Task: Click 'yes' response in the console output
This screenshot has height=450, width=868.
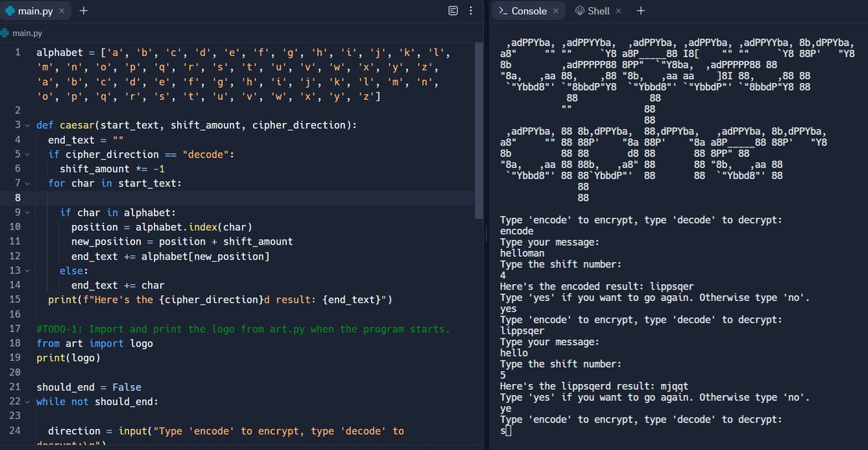Action: (x=509, y=309)
